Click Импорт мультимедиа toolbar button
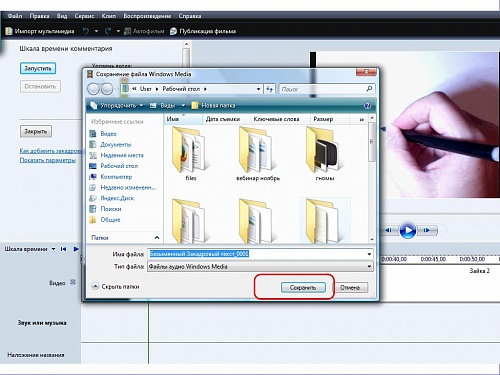This screenshot has width=500, height=375. (x=40, y=31)
